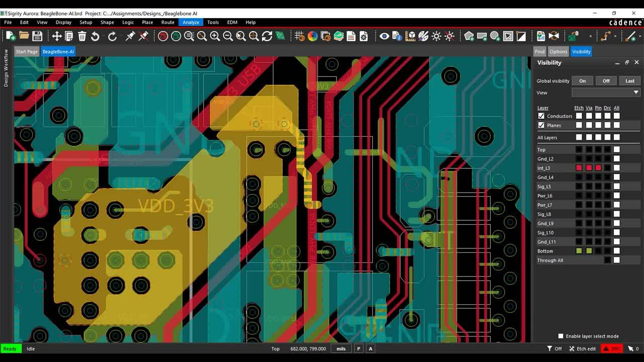Open the Tools menu
The width and height of the screenshot is (644, 362).
(213, 22)
